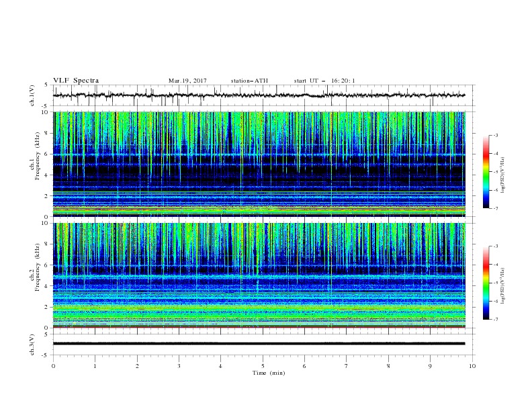Click time axis tick label "2"

click(x=137, y=366)
